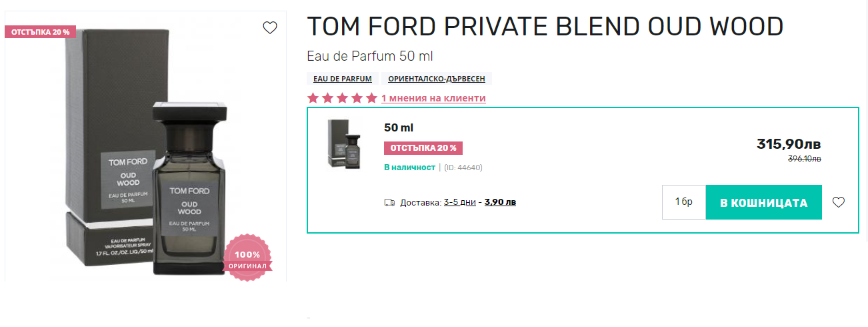Open the ОРИЕНТАЛСКО-ДЪРВЕСЕН fragrance tag
The height and width of the screenshot is (327, 868).
(x=437, y=79)
